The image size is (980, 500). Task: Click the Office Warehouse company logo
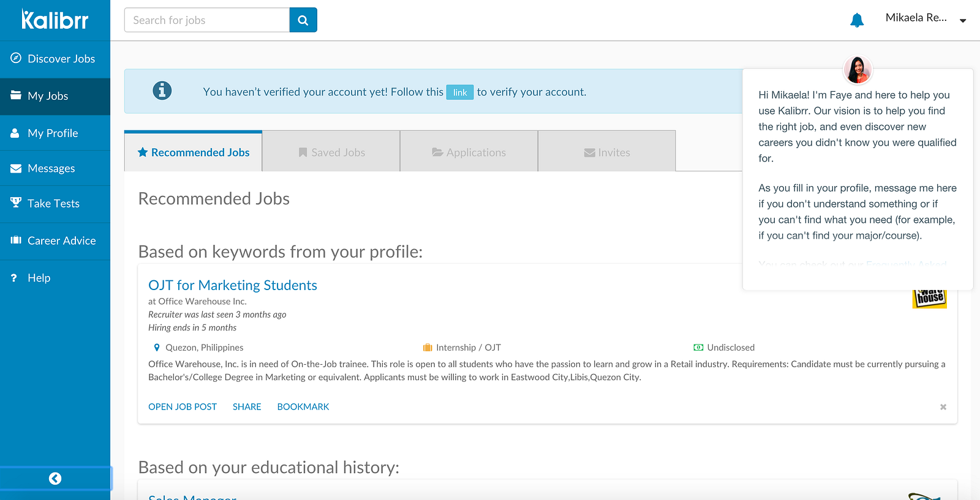click(x=930, y=298)
